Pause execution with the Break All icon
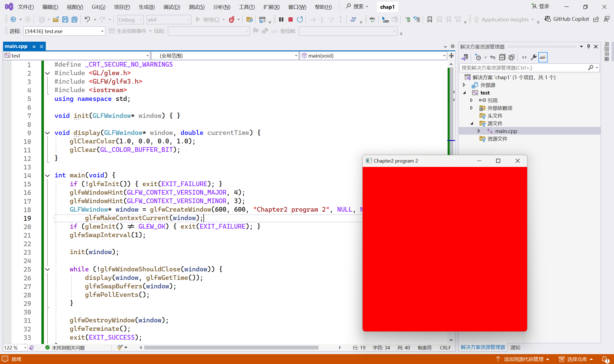This screenshot has width=614, height=364. point(281,19)
